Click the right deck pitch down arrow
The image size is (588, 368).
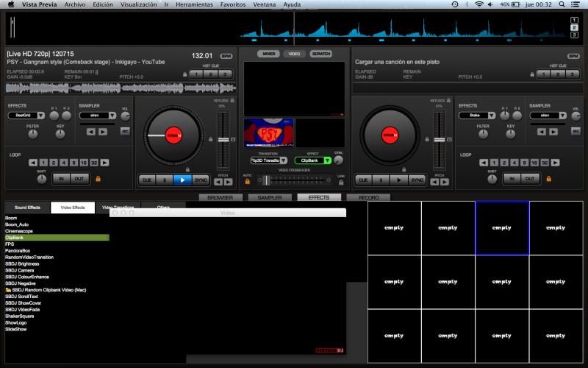point(434,182)
